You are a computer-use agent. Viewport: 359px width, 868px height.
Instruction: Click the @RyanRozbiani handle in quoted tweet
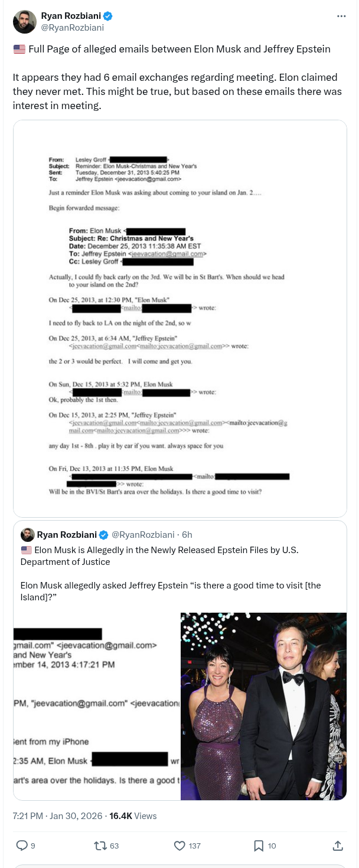(142, 535)
